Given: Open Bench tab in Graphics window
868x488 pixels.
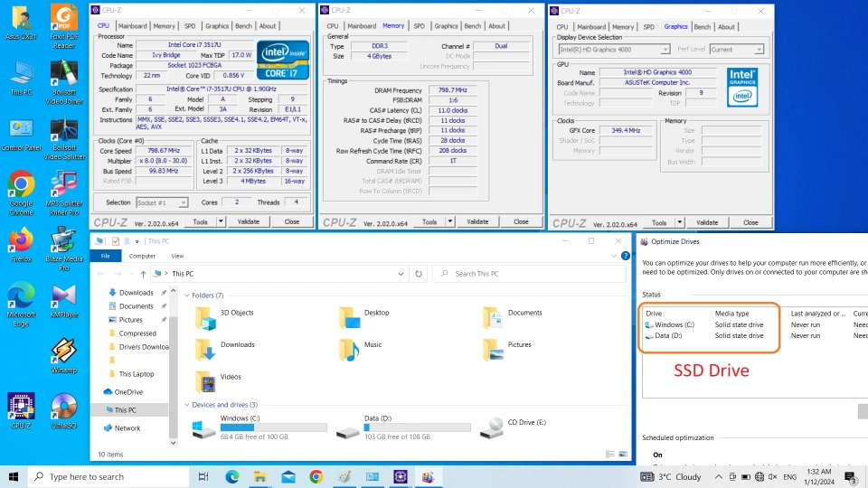Looking at the screenshot, I should [702, 26].
